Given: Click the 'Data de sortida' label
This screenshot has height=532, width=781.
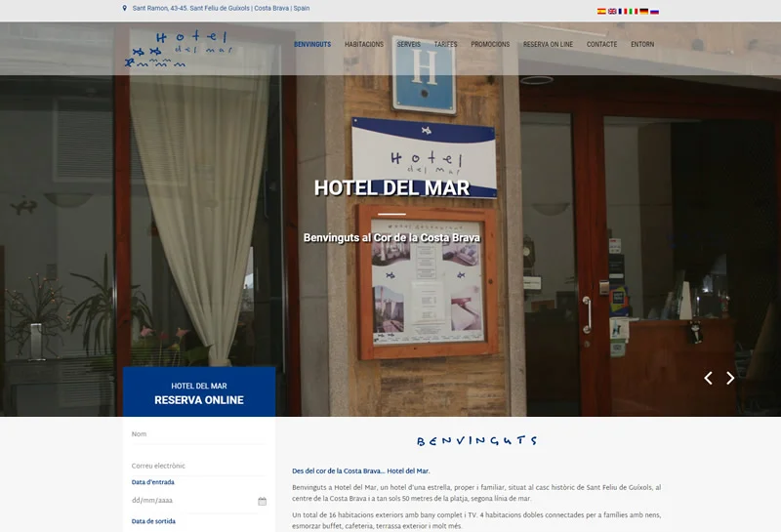Looking at the screenshot, I should pos(153,521).
